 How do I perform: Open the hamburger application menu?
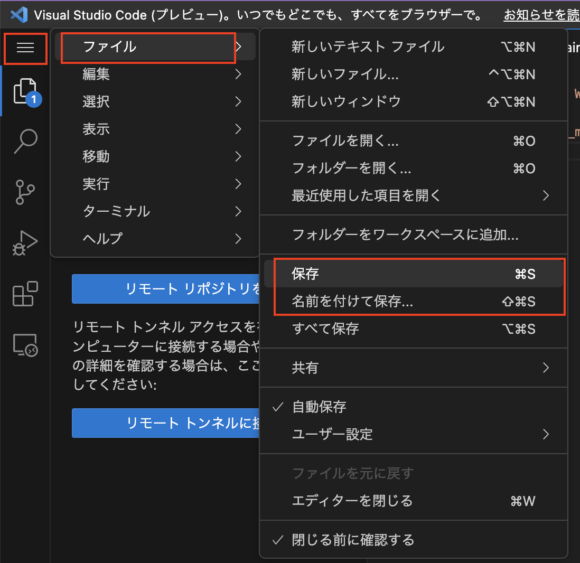point(25,48)
